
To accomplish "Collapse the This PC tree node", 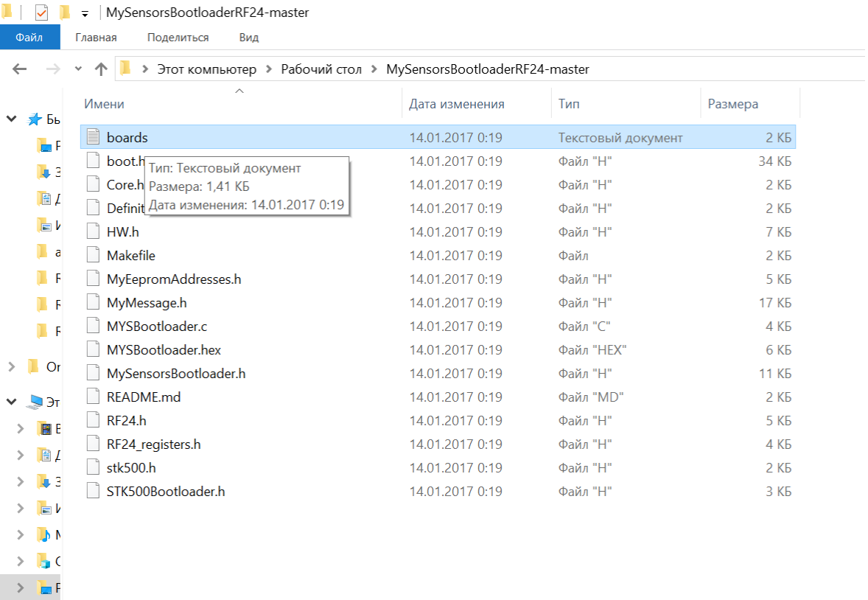I will [x=12, y=402].
